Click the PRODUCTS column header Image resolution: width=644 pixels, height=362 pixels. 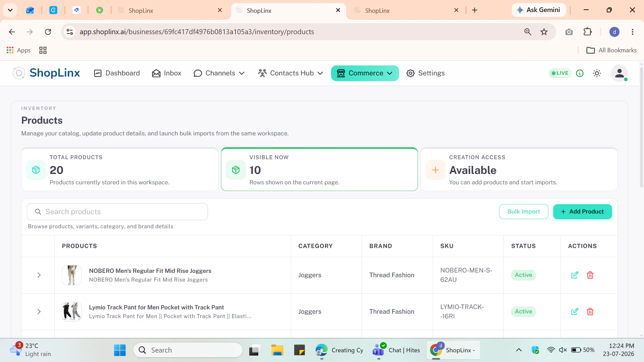(79, 246)
